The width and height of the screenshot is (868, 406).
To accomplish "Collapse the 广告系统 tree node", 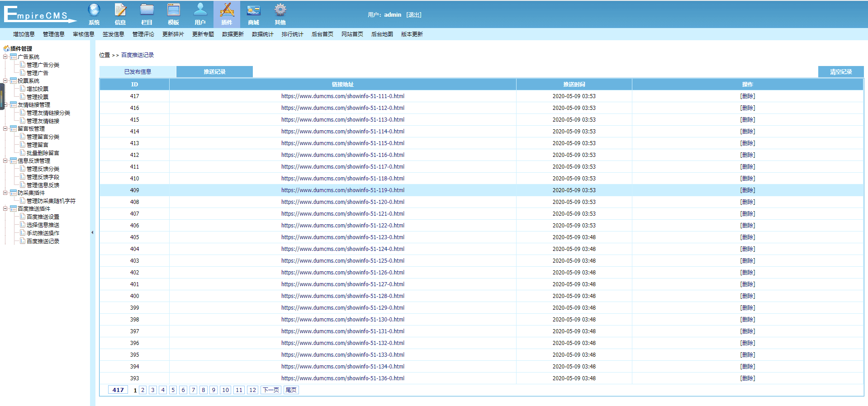I will tap(5, 57).
